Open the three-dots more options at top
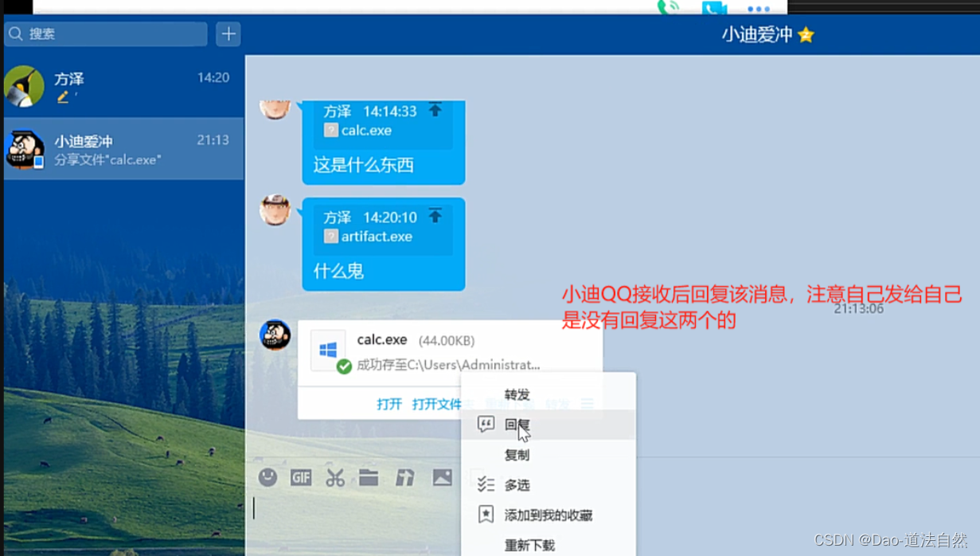This screenshot has height=556, width=980. 759,10
